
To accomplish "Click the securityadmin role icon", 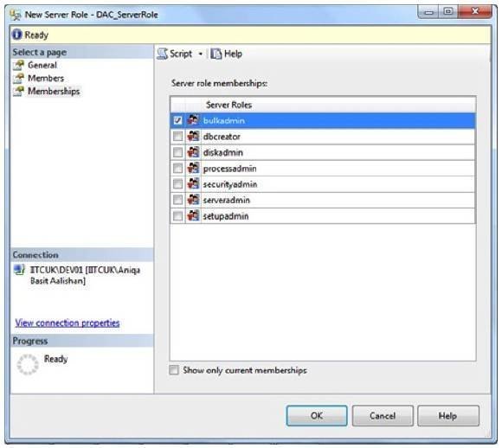I will (x=193, y=183).
